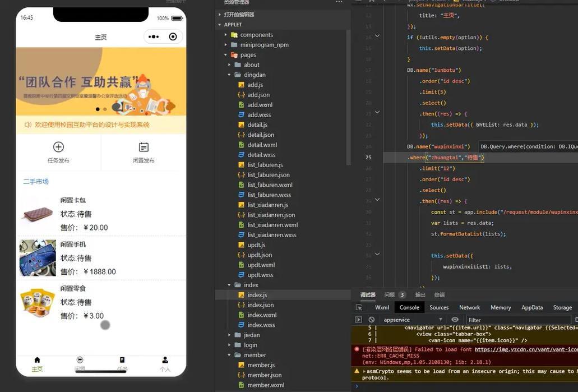Expand the components folder

point(226,35)
